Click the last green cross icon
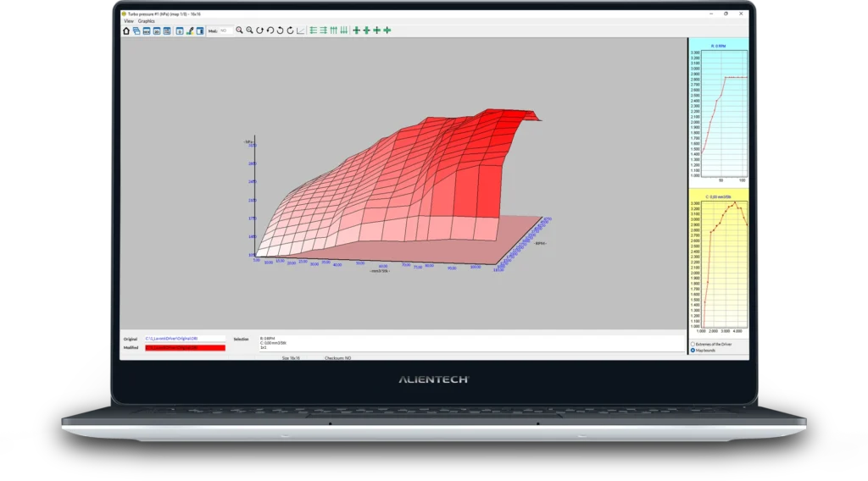 (x=387, y=30)
